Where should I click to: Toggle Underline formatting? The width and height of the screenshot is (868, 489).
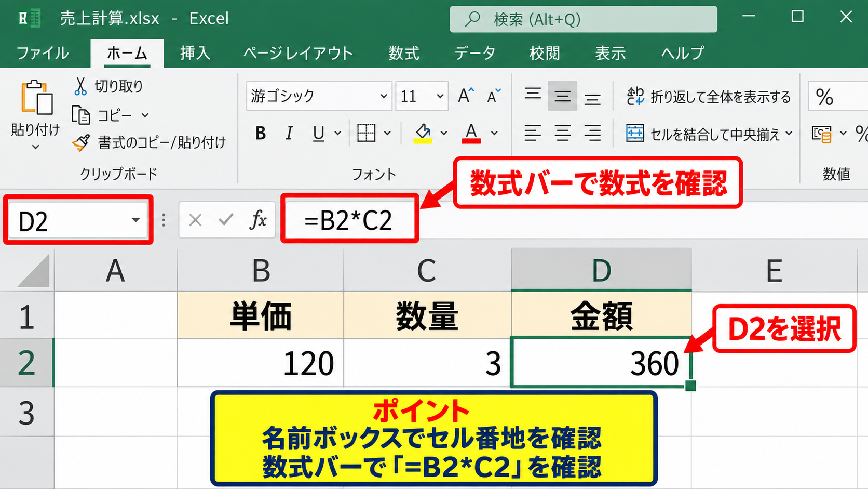coord(318,134)
